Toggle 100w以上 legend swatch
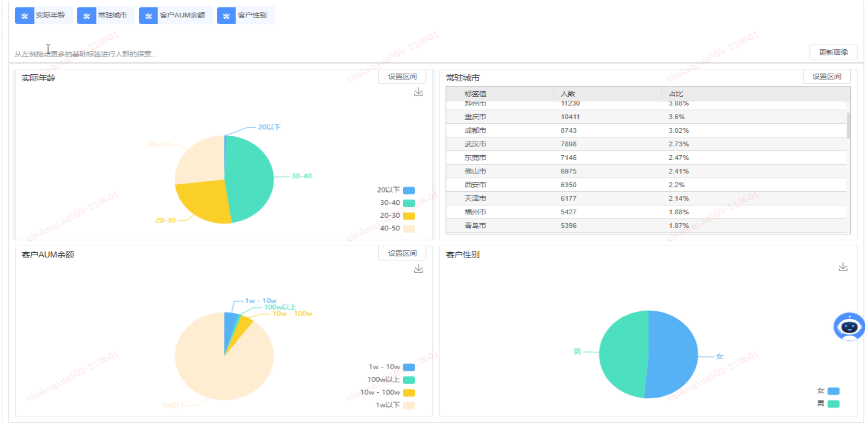The height and width of the screenshot is (425, 868). point(409,380)
